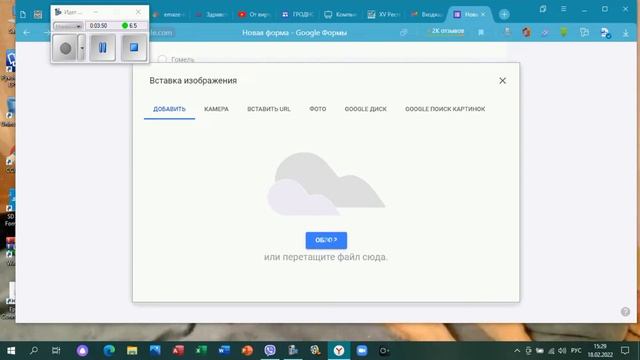Screen dimensions: 640x360
Task: Switch to the ДОБАВИТЬ tab
Action: coord(169,109)
